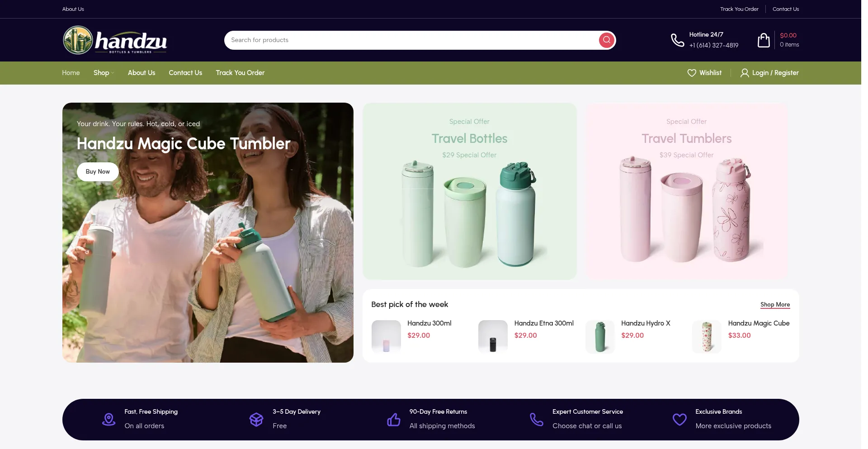Click Track You Order in the top bar
Screen dimensions: 868x449
(739, 9)
